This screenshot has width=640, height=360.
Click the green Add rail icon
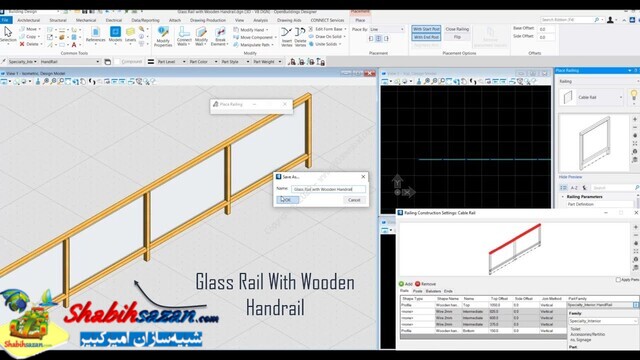pyautogui.click(x=401, y=284)
